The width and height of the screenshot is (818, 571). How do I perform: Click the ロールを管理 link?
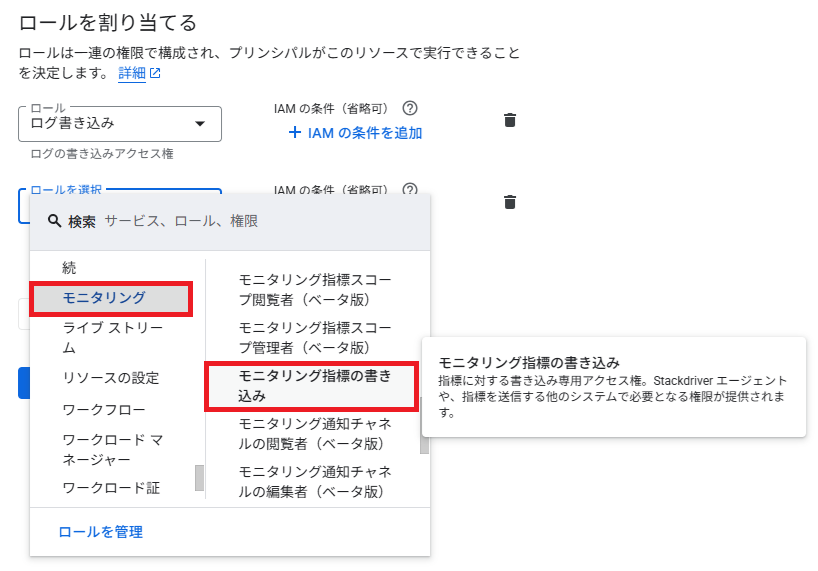tap(100, 532)
